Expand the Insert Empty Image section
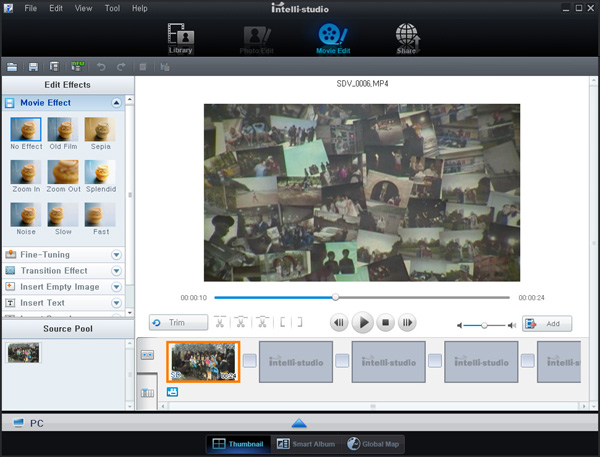The width and height of the screenshot is (600, 457). (116, 287)
